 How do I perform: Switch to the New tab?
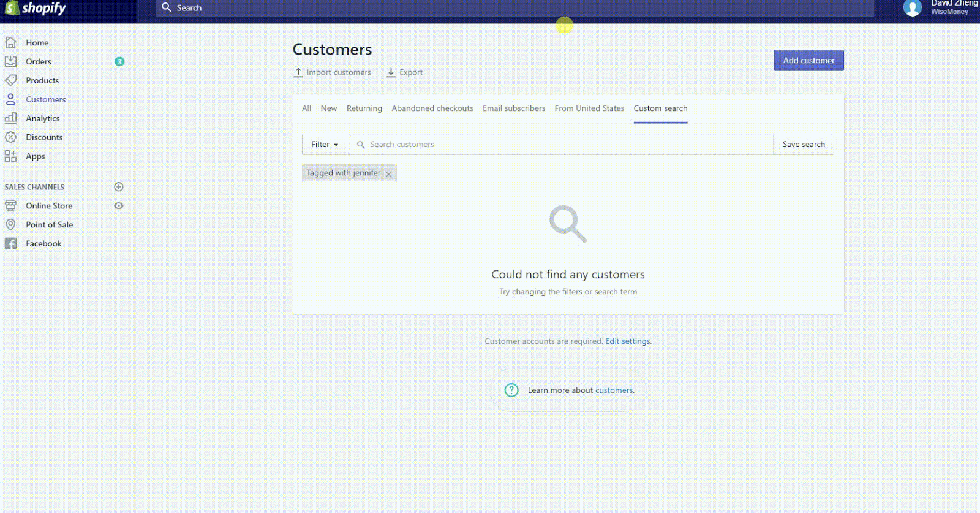coord(329,108)
